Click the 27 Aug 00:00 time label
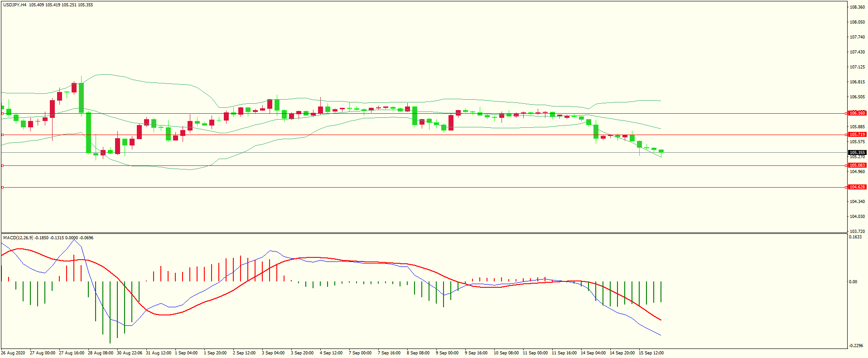The width and height of the screenshot is (868, 358). tap(43, 353)
